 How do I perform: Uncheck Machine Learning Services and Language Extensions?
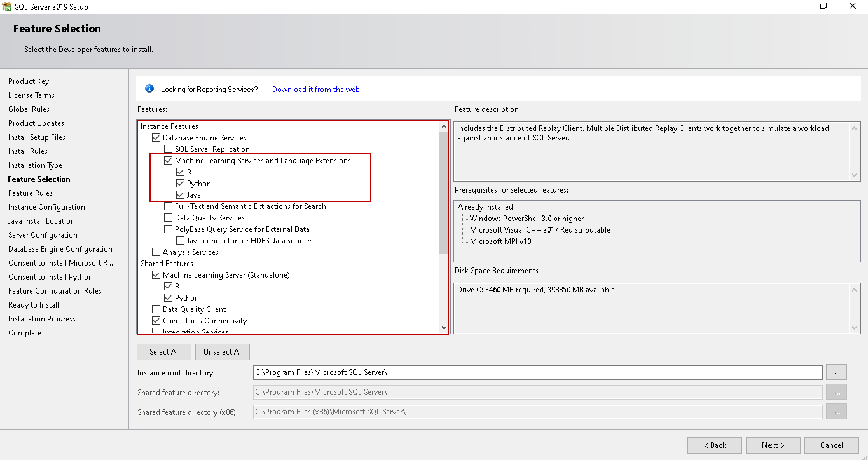click(168, 161)
